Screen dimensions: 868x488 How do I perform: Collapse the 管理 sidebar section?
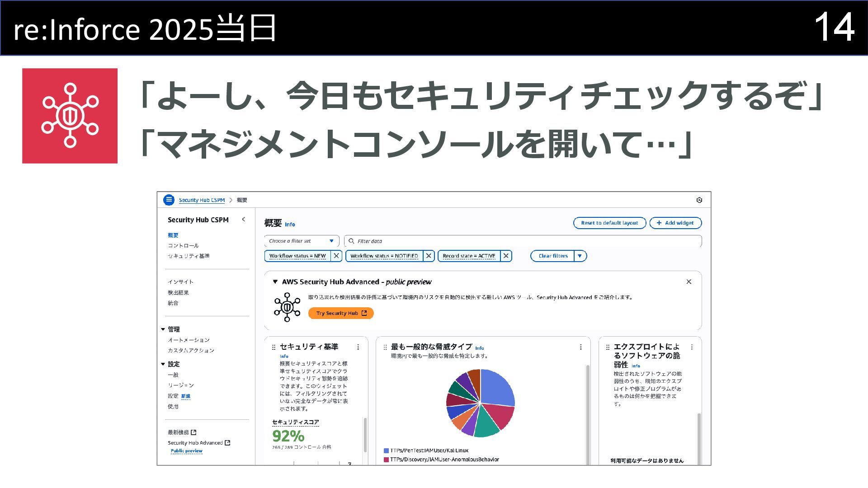click(x=163, y=329)
